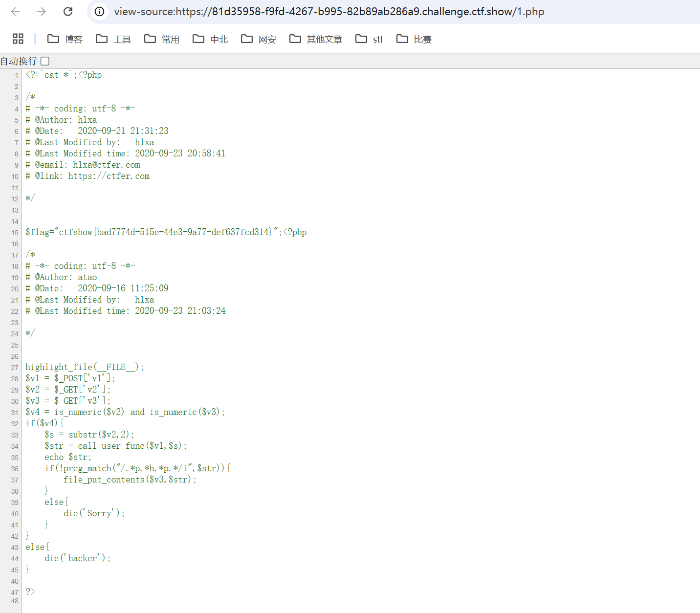Open the 常用 bookmarks folder
This screenshot has width=700, height=613.
(162, 39)
